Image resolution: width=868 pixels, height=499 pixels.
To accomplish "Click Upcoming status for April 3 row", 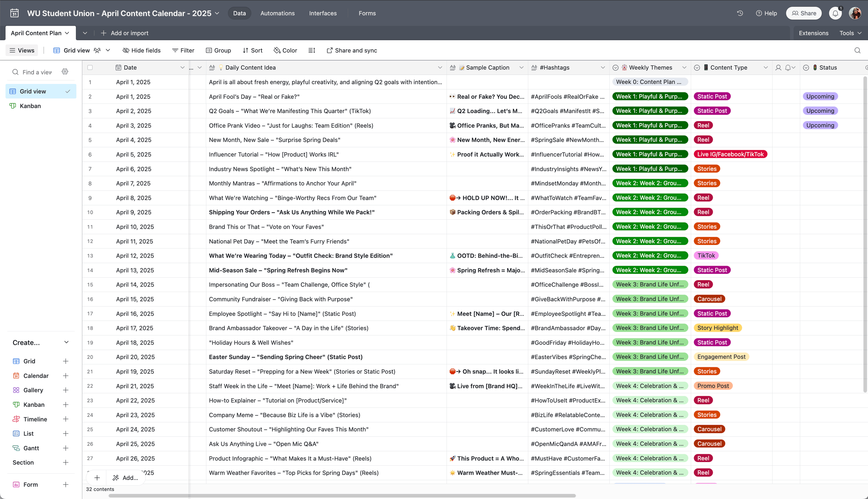I will tap(820, 125).
